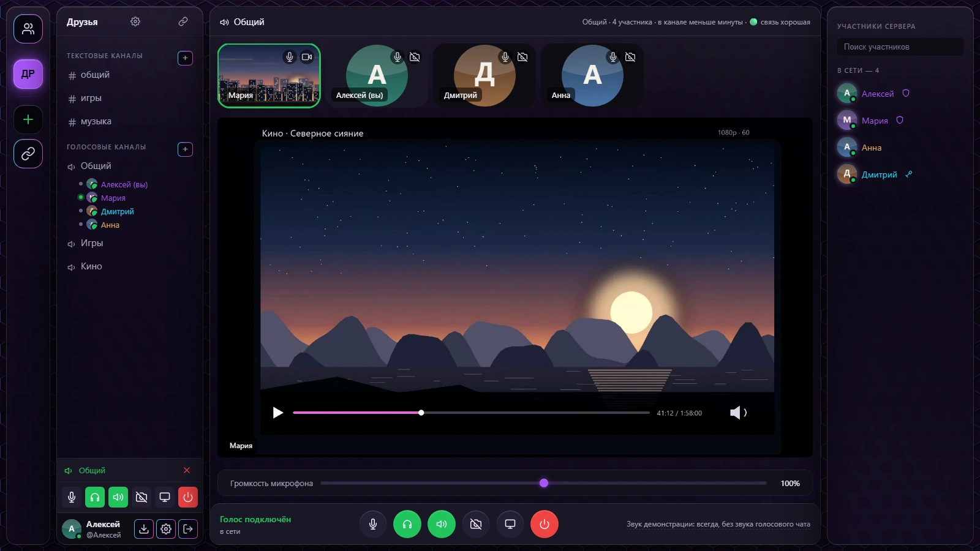Open the #игры text channel
This screenshot has width=980, height=551.
(x=130, y=98)
